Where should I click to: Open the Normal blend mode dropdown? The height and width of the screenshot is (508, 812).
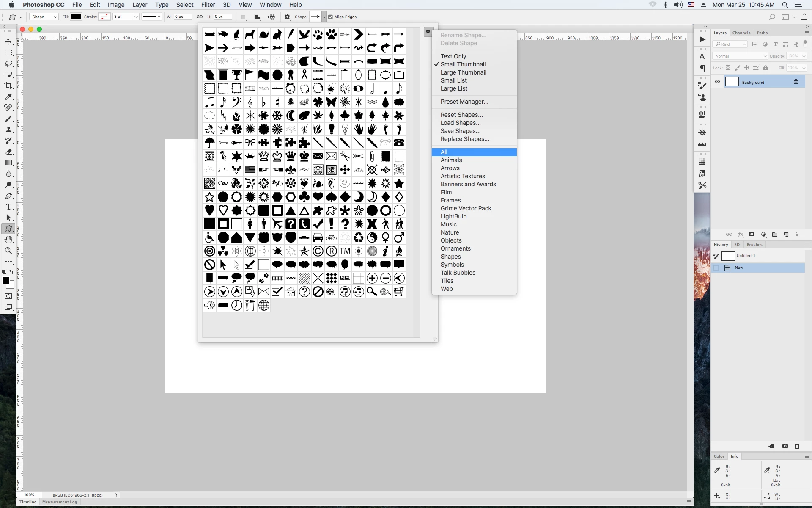740,56
